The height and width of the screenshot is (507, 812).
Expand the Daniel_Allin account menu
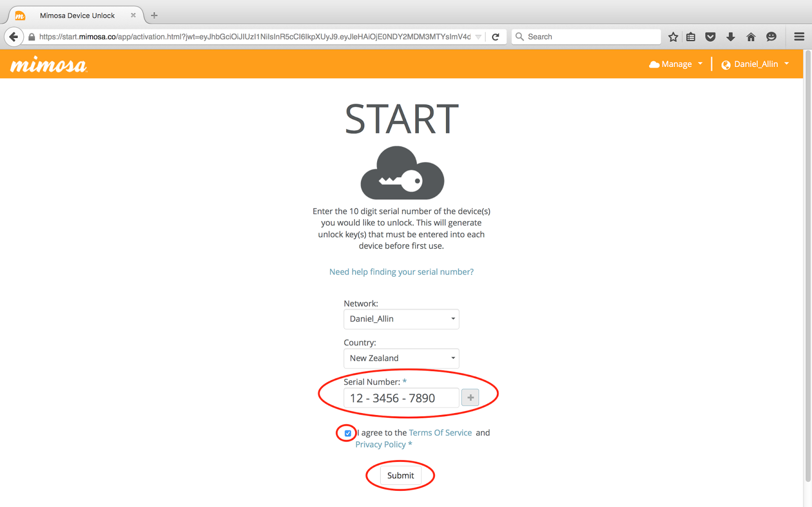coord(755,64)
